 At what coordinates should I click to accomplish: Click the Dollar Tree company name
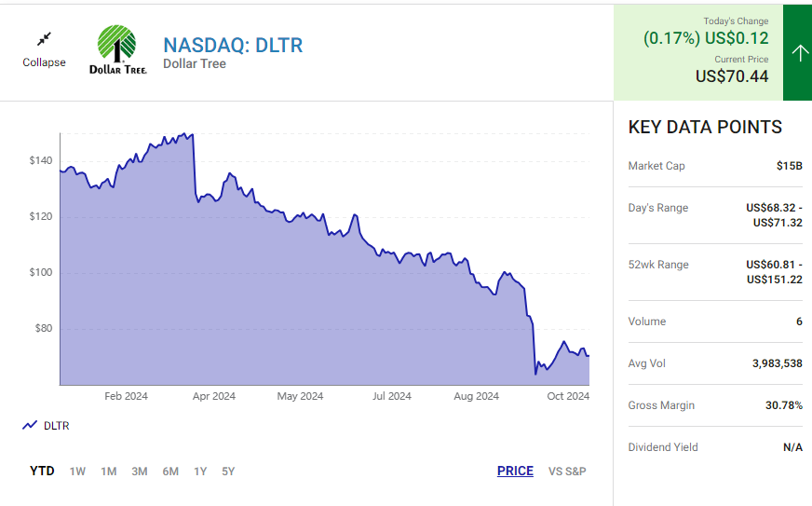click(195, 63)
